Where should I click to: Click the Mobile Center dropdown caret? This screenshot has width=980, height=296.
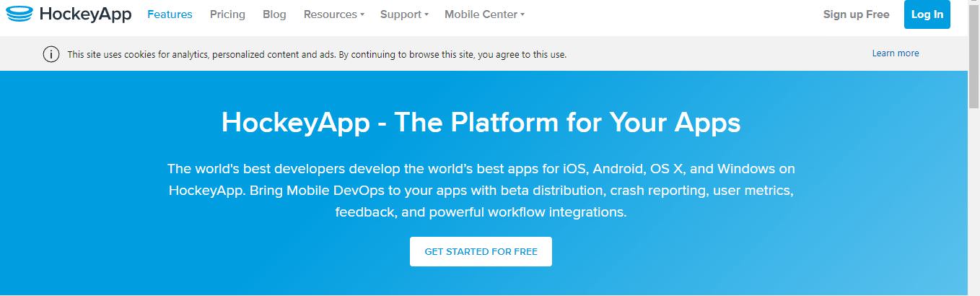[522, 15]
